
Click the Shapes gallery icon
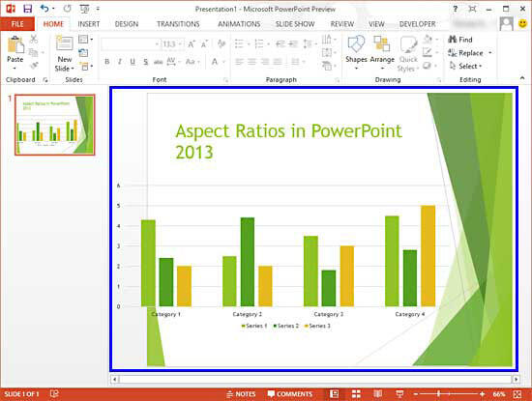(x=356, y=44)
